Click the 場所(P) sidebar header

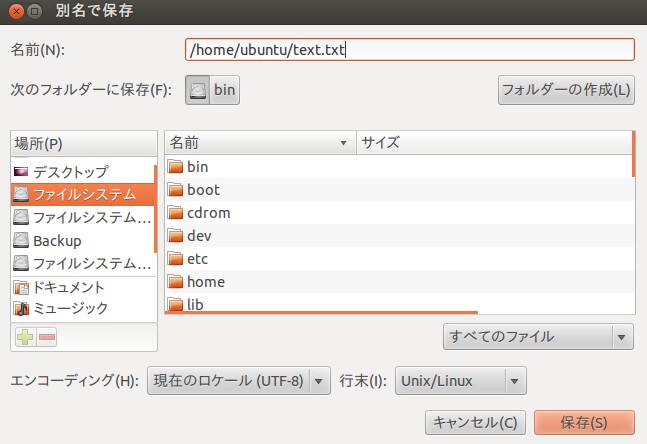(84, 144)
